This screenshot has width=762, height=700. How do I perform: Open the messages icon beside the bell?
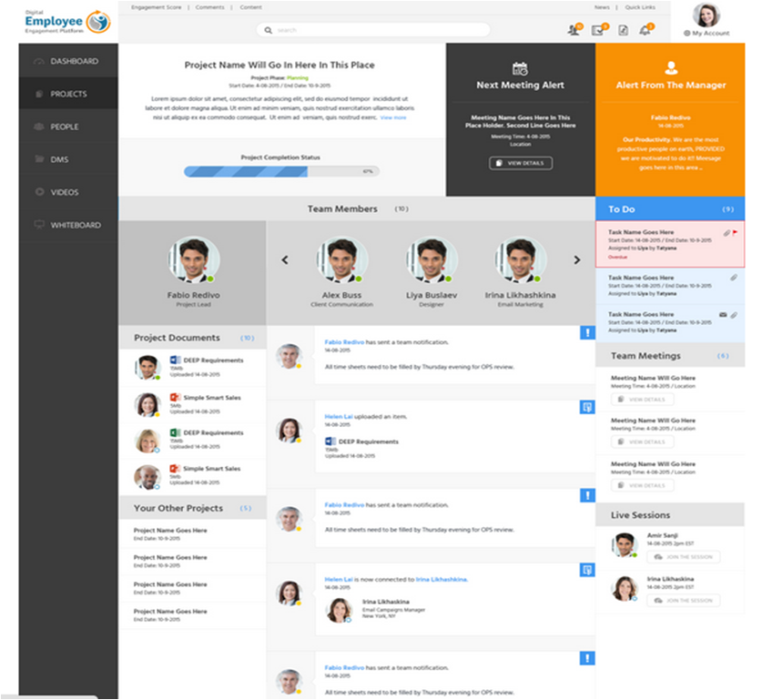598,30
